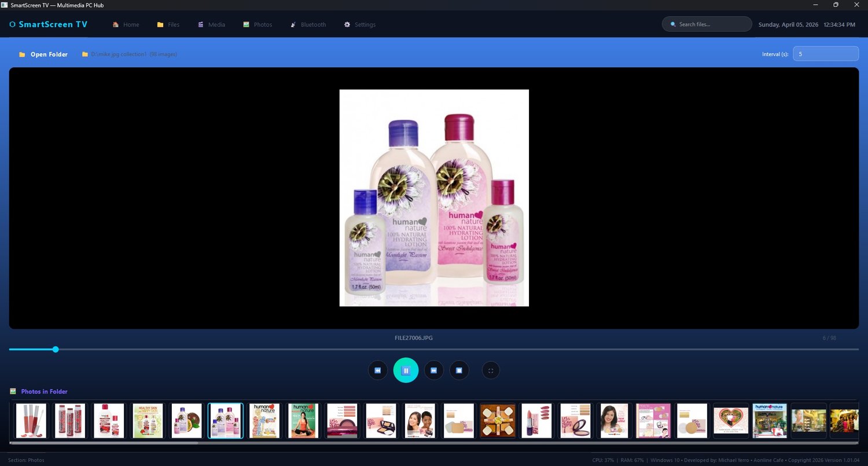This screenshot has height=466, width=868.
Task: Open the heart-shaped frame thumbnail
Action: coord(731,421)
